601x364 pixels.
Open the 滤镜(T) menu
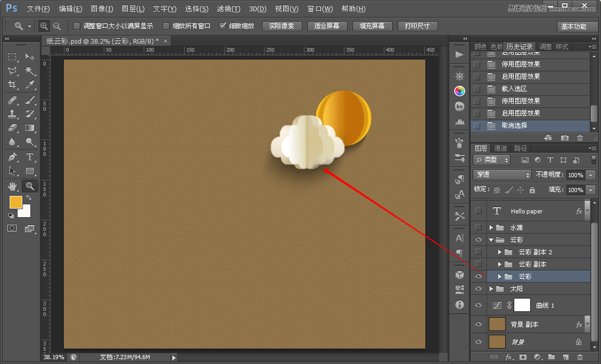(228, 9)
